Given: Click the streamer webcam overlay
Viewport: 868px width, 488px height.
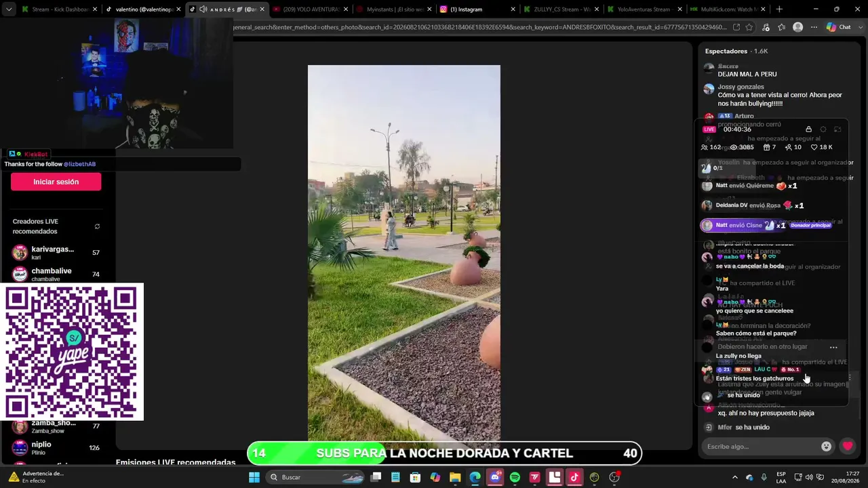Looking at the screenshot, I should point(117,83).
